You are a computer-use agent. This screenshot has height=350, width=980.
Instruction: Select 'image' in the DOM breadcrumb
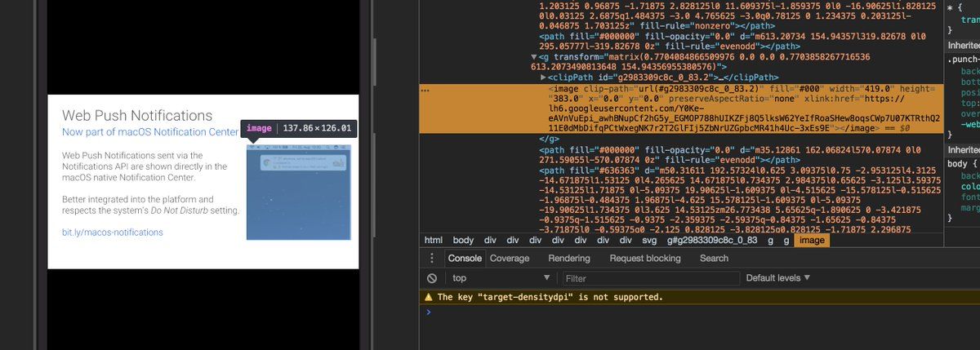pyautogui.click(x=812, y=241)
